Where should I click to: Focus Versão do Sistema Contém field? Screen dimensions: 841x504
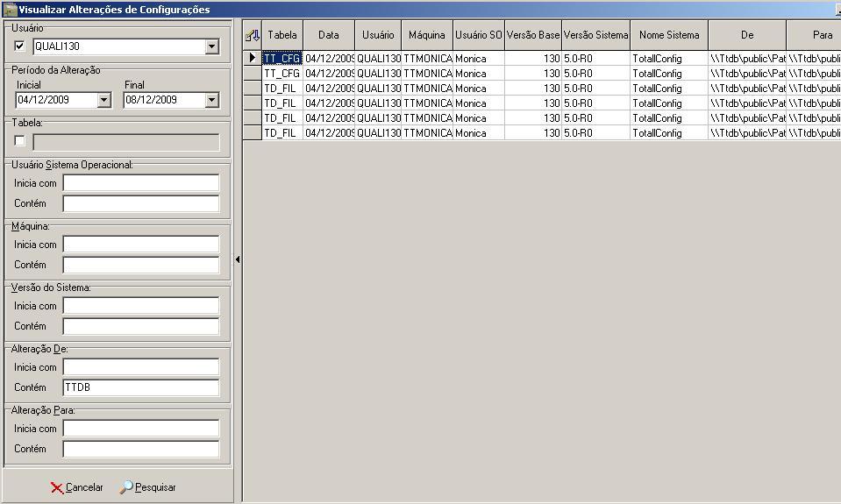pyautogui.click(x=141, y=326)
